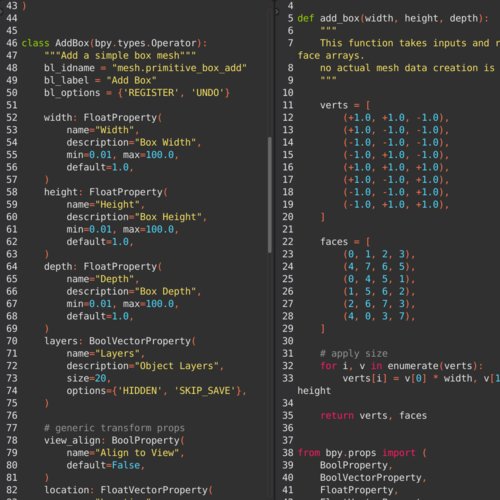Screen dimensions: 500x500
Task: Click the "return verts, faces" line
Action: coord(373,416)
